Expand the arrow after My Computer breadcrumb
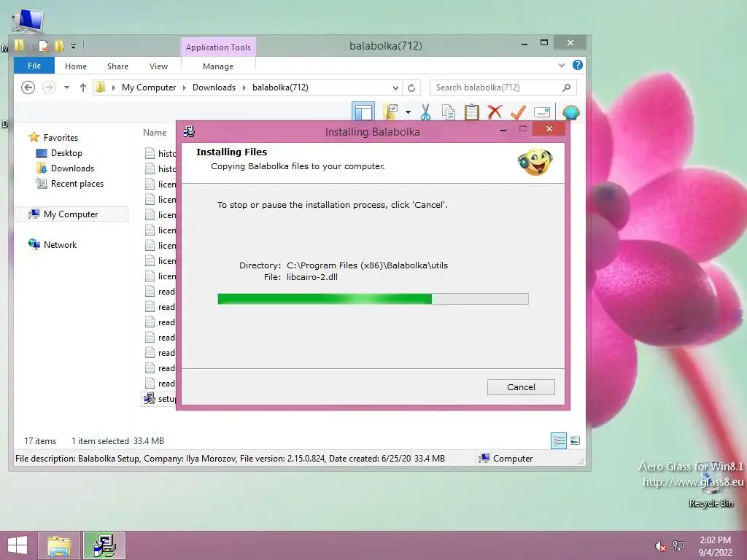The width and height of the screenshot is (747, 560). 185,87
